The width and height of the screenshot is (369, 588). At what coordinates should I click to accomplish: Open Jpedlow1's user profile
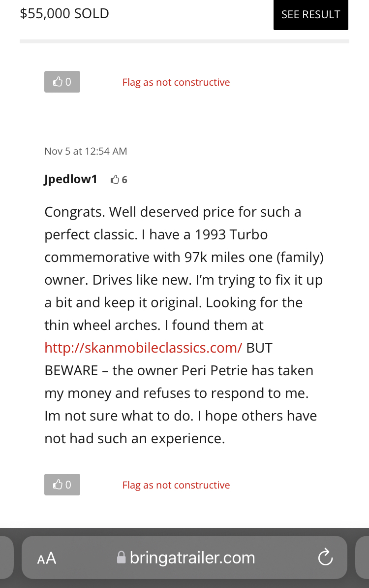pyautogui.click(x=71, y=179)
